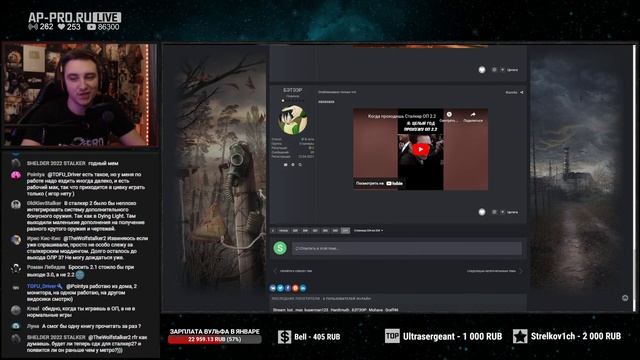Click the scroll-to-top circle icon at page corner
The width and height of the screenshot is (640, 360).
[x=625, y=298]
